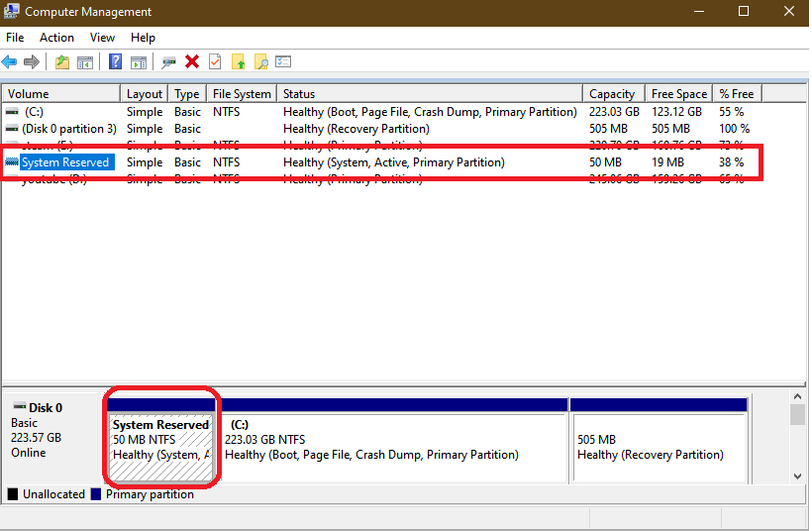Screen dimensions: 812x531
Task: Click the NTFS cell in the (C:) row
Action: click(x=227, y=112)
